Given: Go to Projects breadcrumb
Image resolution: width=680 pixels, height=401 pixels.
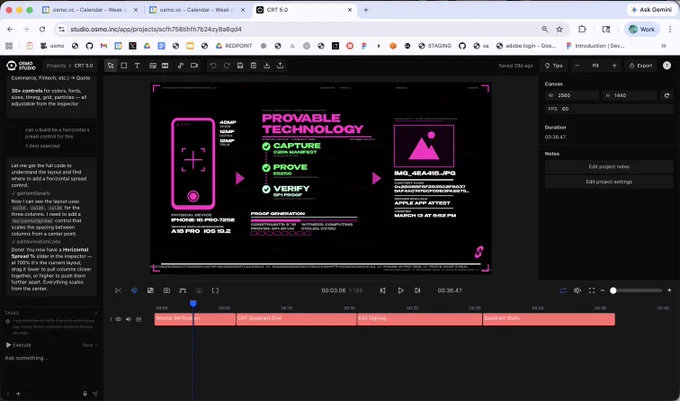Looking at the screenshot, I should (56, 66).
